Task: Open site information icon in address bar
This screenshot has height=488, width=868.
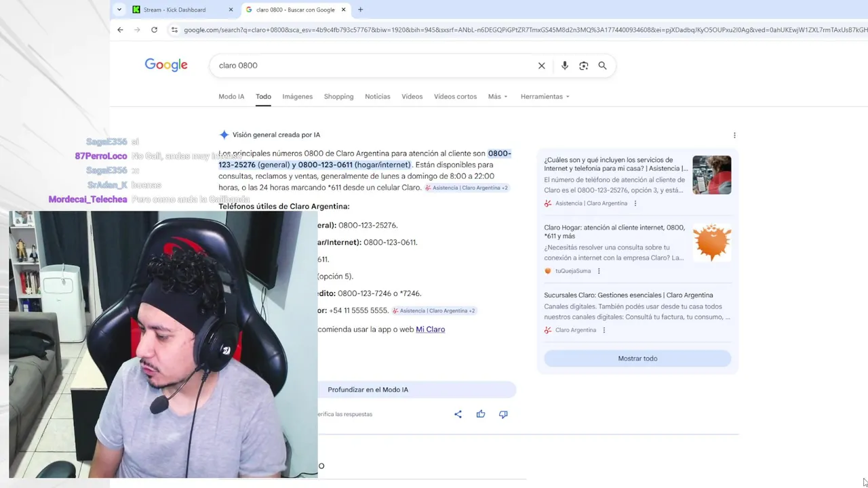Action: pos(174,30)
